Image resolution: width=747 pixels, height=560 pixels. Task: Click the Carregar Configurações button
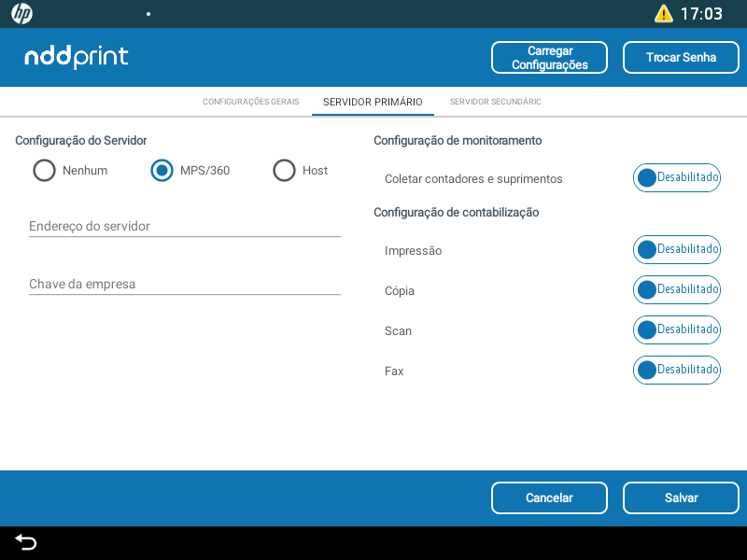click(549, 58)
